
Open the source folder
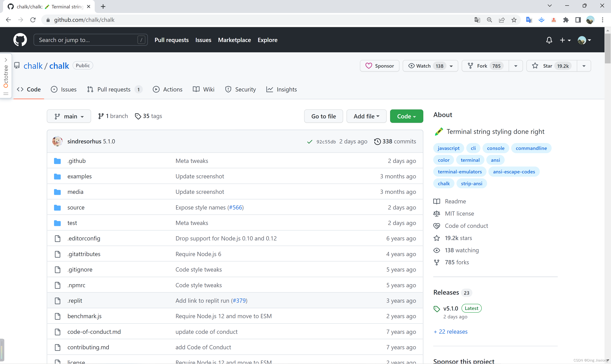tap(76, 208)
